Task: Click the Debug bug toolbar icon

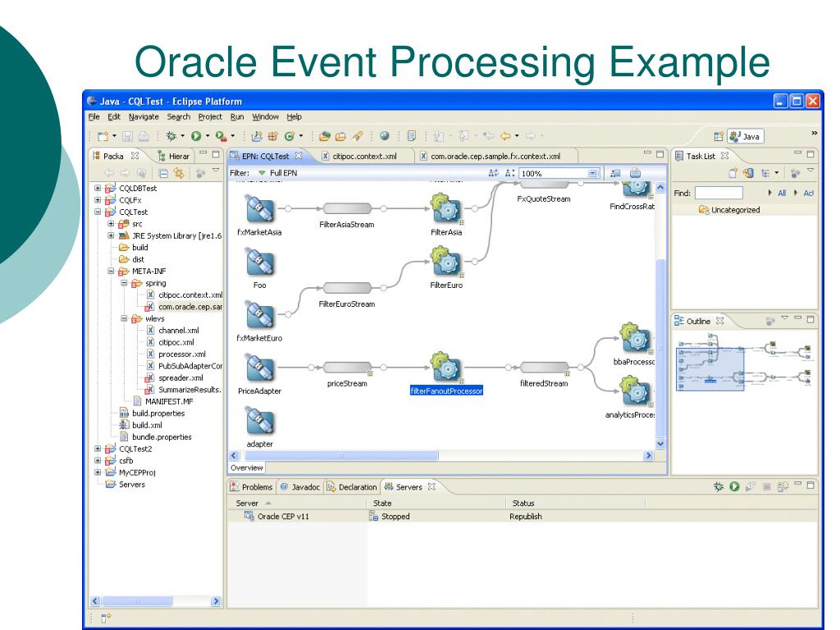Action: [x=171, y=136]
